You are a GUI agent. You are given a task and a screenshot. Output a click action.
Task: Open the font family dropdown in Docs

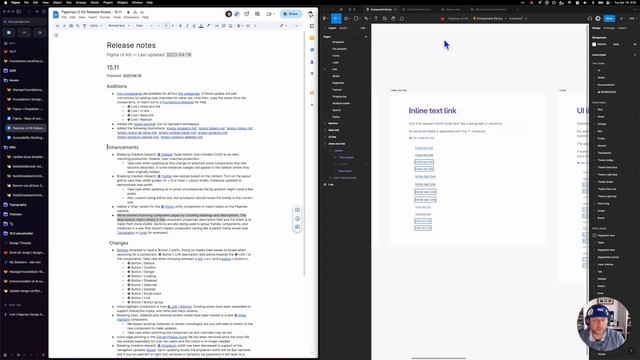[x=143, y=26]
